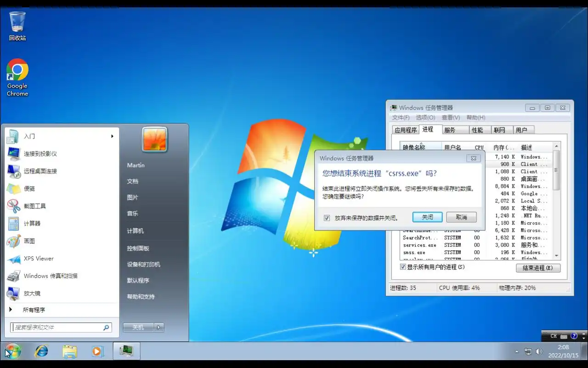
Task: Open 设备和打印机
Action: coord(143,264)
